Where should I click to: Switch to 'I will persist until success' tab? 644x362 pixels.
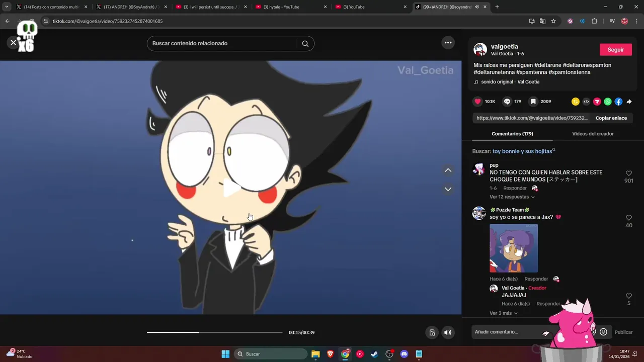tap(211, 7)
